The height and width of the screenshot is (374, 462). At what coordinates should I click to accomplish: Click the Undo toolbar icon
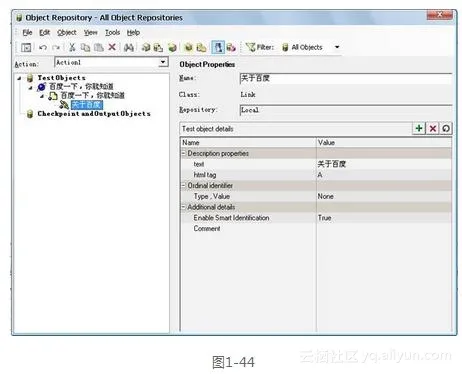(x=43, y=47)
